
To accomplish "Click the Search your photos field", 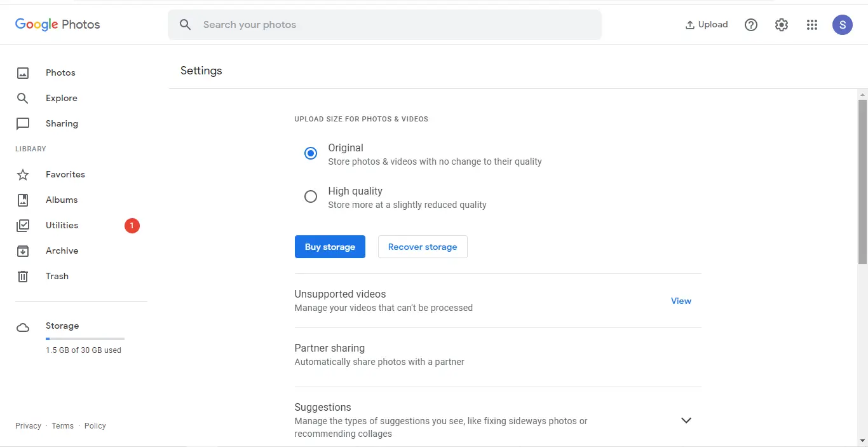I will [x=384, y=25].
